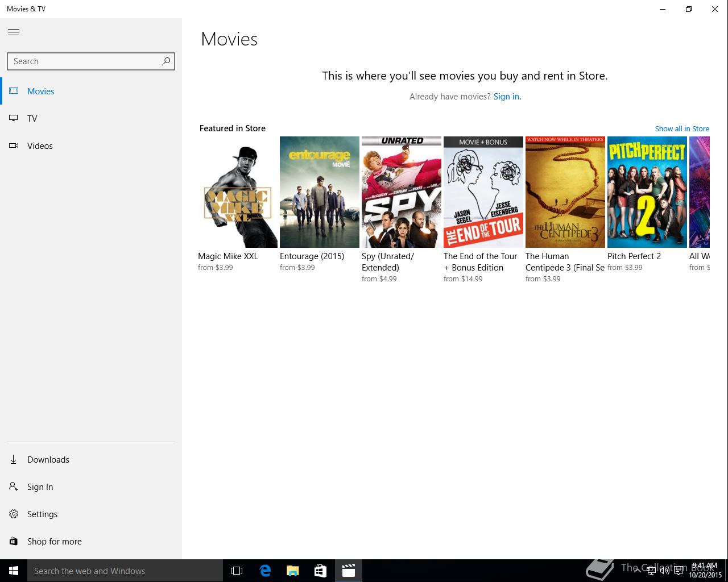Click the Magic Mike XXL title text
Viewport: 728px width, 582px height.
[228, 256]
